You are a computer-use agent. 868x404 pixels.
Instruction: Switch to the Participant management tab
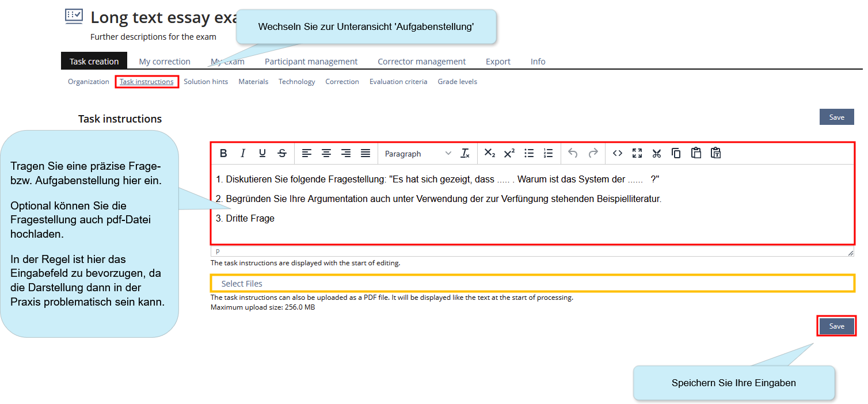pos(311,62)
